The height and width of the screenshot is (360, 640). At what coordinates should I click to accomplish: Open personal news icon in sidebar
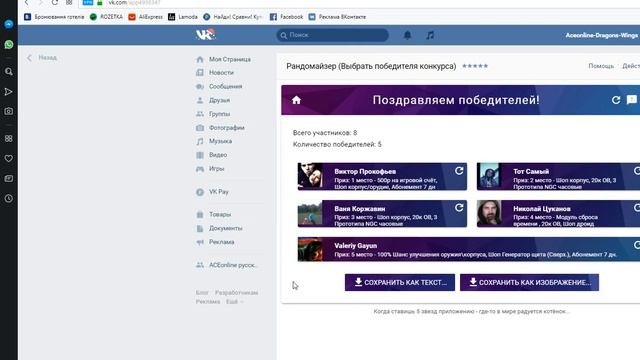pos(9,178)
